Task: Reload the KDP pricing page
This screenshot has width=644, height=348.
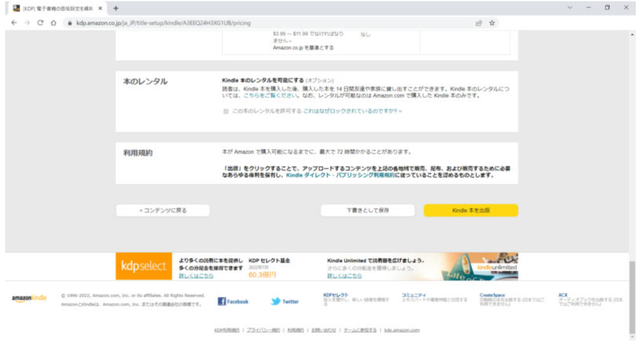Action: [x=40, y=23]
